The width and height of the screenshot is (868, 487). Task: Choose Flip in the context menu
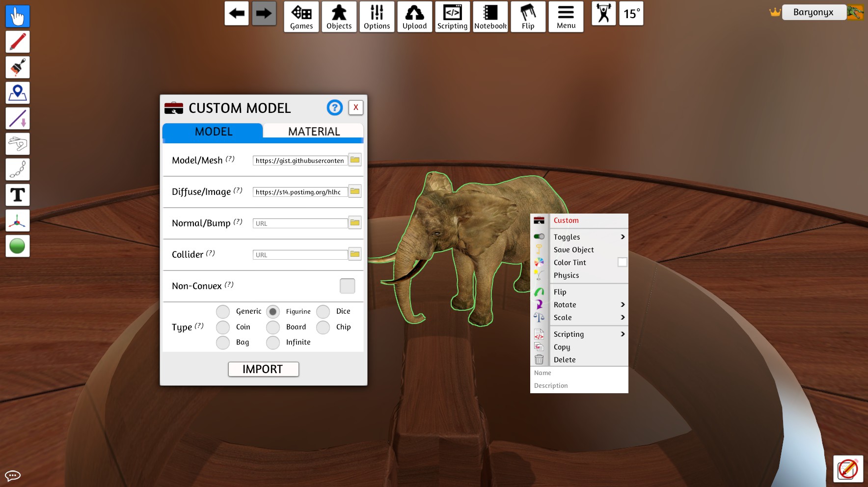(x=579, y=292)
